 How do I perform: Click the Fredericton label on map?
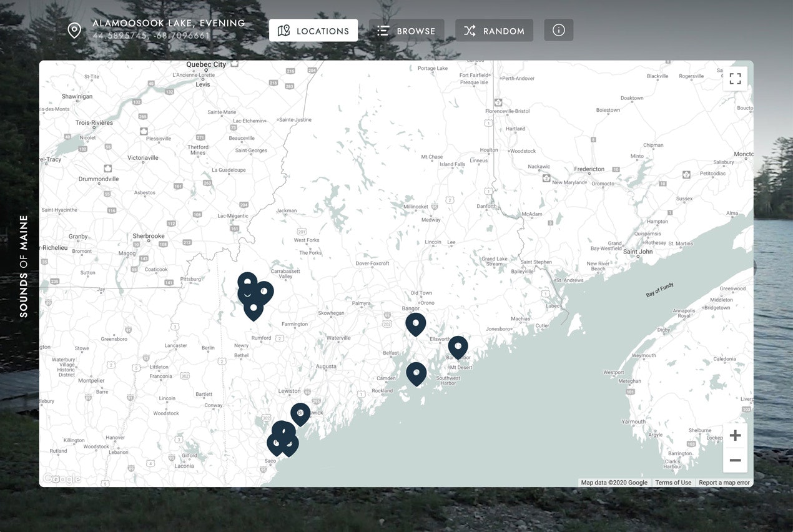589,169
